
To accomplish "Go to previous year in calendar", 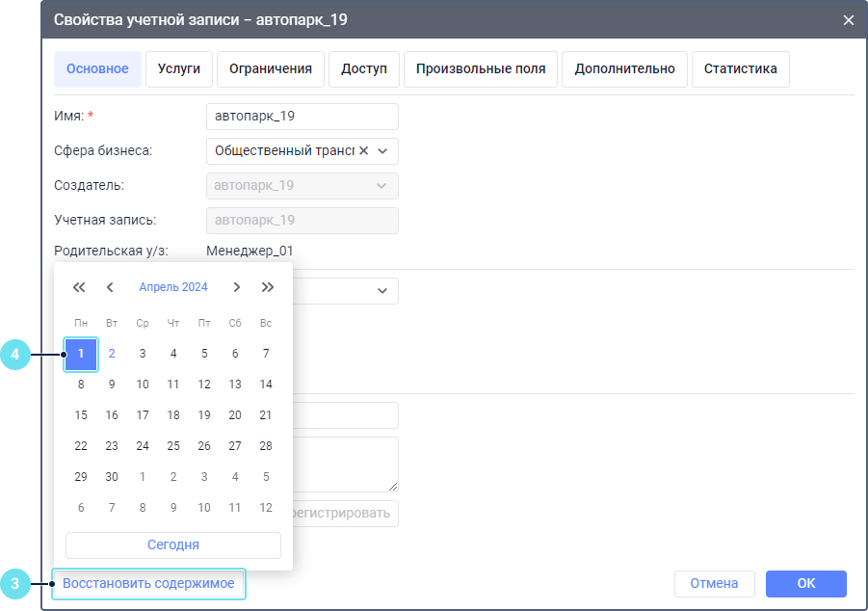I will (x=80, y=287).
